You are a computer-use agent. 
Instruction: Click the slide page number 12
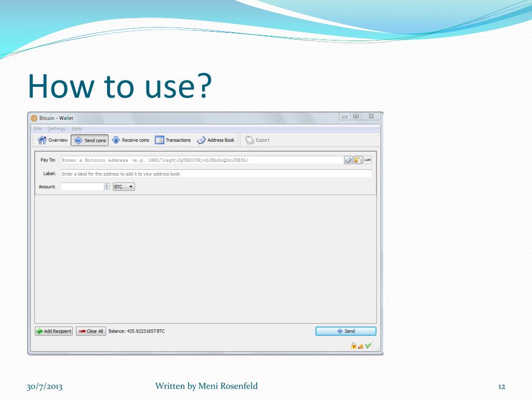click(x=502, y=387)
